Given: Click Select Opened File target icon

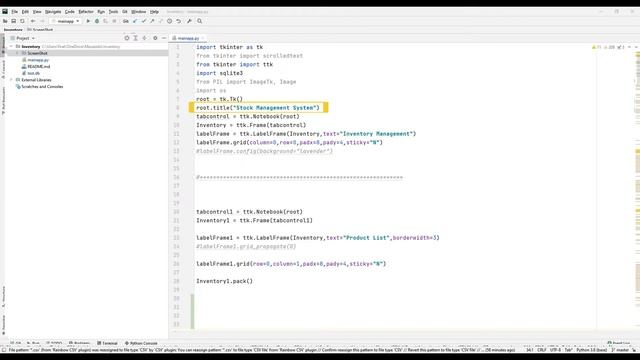Looking at the screenshot, I should (x=127, y=38).
